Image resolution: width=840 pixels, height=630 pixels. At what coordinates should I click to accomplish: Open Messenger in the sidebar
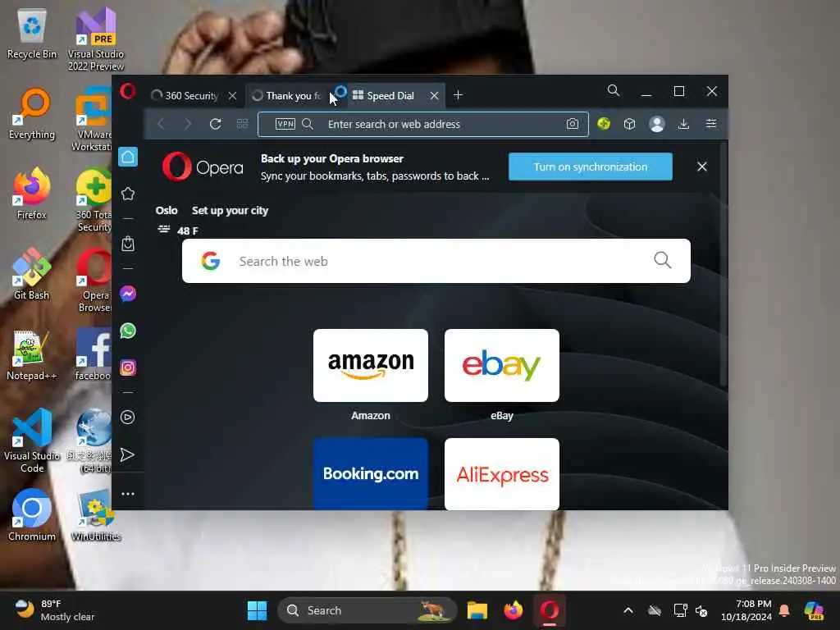click(128, 294)
